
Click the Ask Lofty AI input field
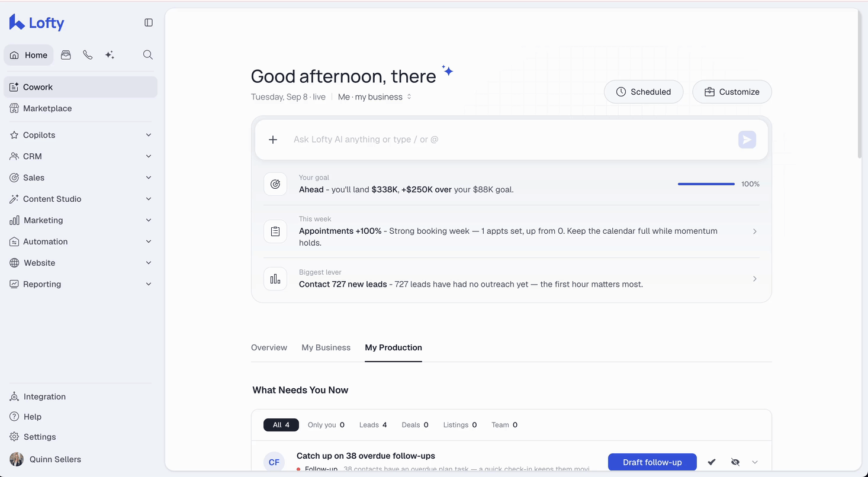pos(509,140)
